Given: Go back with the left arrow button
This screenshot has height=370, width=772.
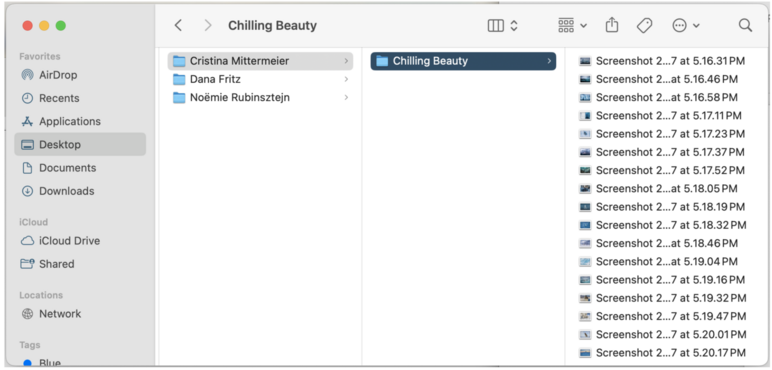Looking at the screenshot, I should click(178, 26).
